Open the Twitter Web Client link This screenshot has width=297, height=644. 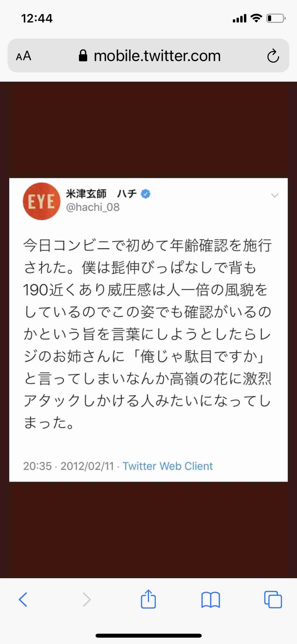pyautogui.click(x=168, y=466)
